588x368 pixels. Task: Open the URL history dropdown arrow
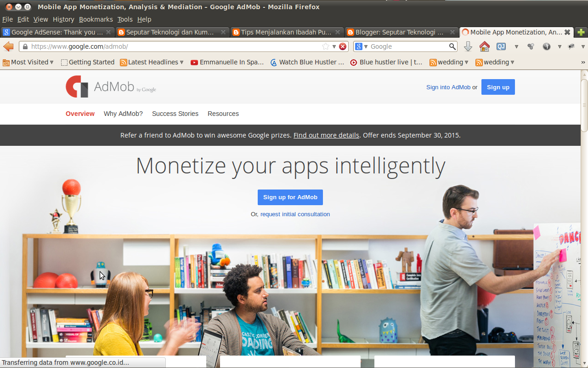click(x=334, y=46)
